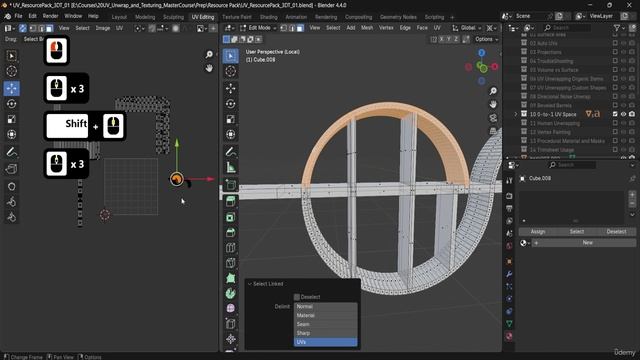Choose Seam in the Delimit list

click(x=325, y=324)
